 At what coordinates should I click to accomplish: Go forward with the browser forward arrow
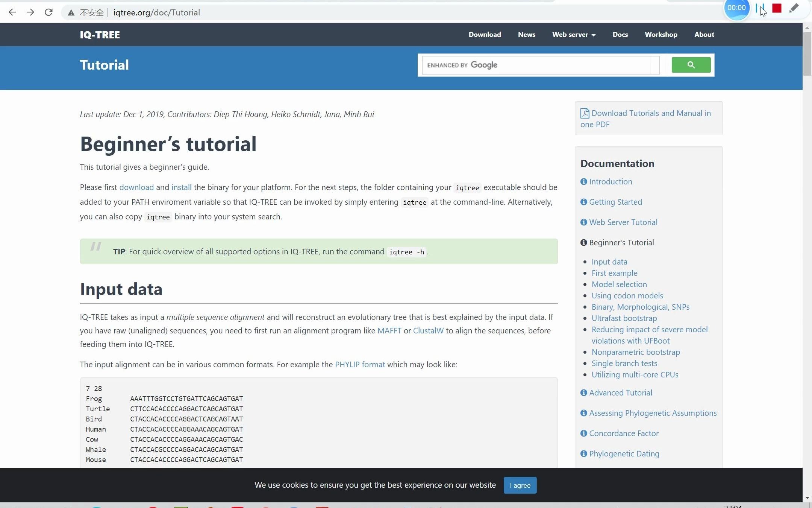(x=30, y=12)
